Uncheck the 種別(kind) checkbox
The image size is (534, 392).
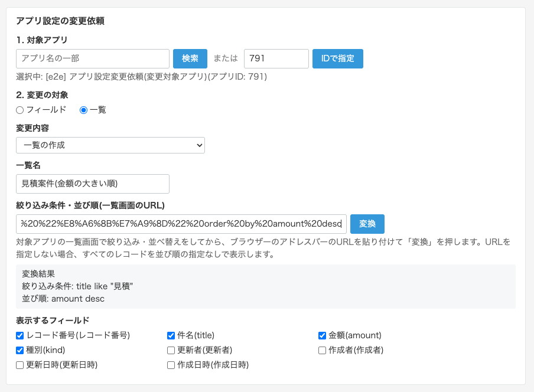tap(19, 350)
